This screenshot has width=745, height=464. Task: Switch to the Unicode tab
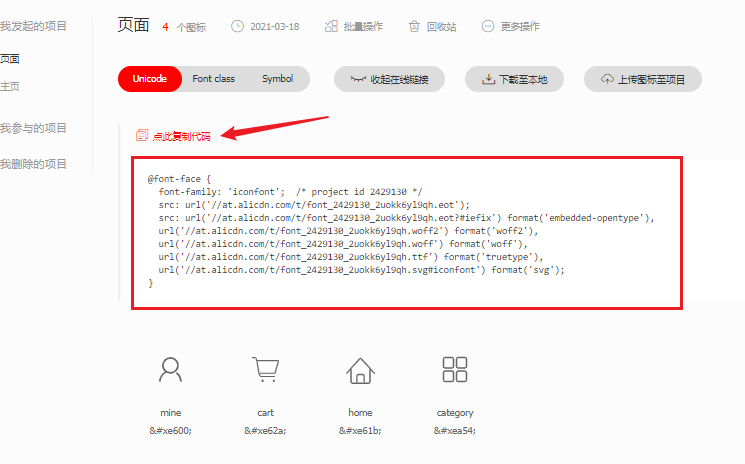click(150, 79)
